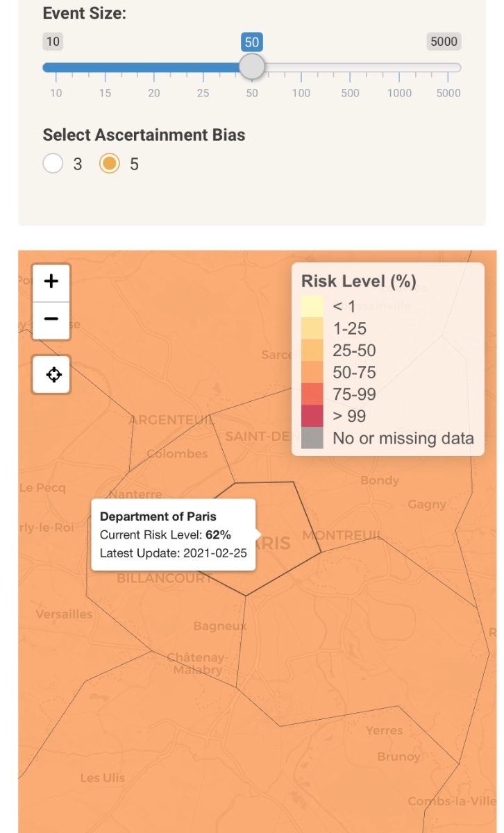Click Argenteuil region on the map

click(x=171, y=420)
